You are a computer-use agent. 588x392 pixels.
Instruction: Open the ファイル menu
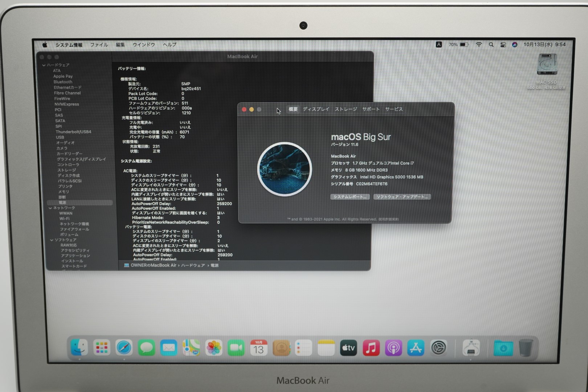pos(99,45)
